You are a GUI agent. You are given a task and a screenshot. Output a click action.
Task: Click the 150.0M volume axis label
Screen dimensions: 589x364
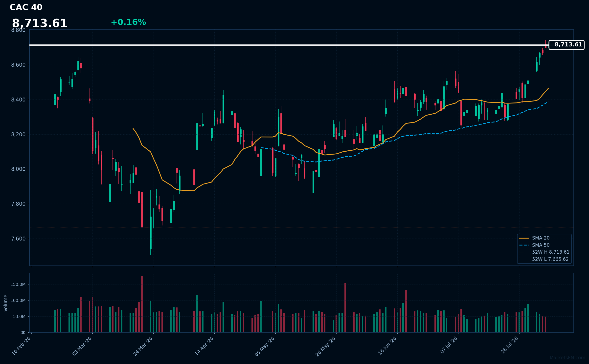(x=18, y=284)
